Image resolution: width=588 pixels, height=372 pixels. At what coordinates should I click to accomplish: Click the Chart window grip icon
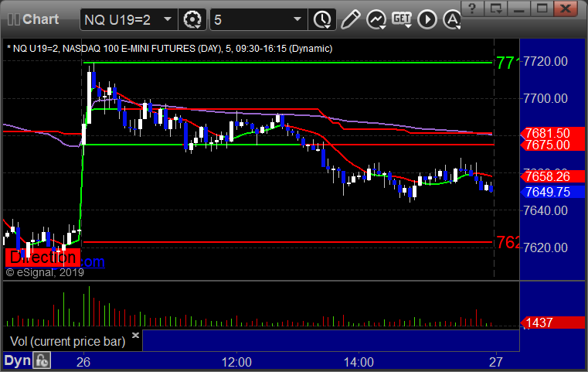[x=13, y=19]
